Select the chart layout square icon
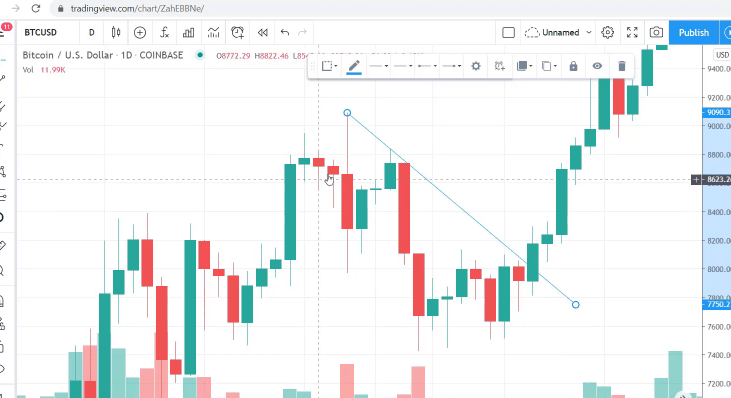This screenshot has height=398, width=731. tap(508, 33)
